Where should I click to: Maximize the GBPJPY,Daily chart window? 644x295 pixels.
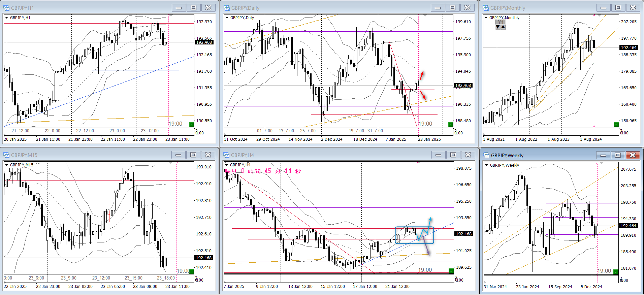[452, 8]
